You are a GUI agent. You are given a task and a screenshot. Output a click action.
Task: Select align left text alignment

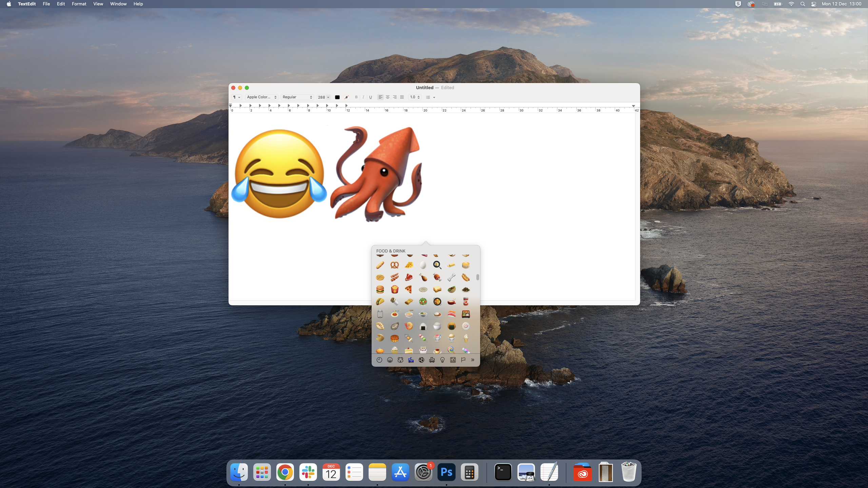click(x=380, y=97)
